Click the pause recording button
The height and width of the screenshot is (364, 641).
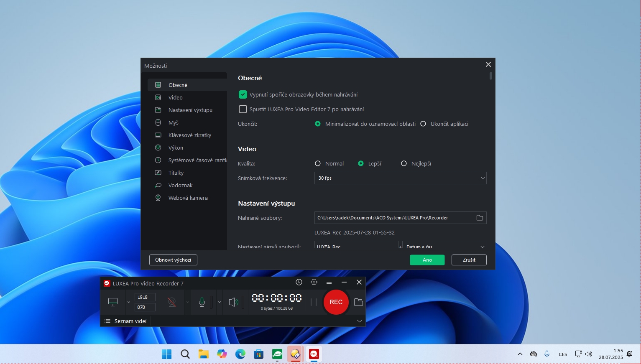[x=314, y=302]
